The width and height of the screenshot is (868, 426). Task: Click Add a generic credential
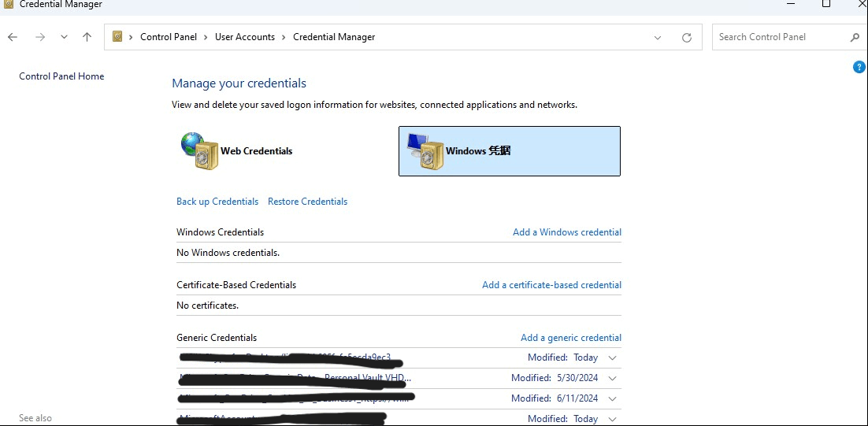click(571, 338)
